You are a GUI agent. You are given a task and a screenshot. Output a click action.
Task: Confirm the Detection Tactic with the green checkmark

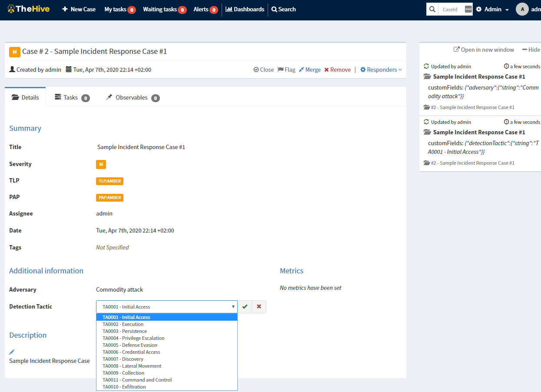[x=244, y=306]
